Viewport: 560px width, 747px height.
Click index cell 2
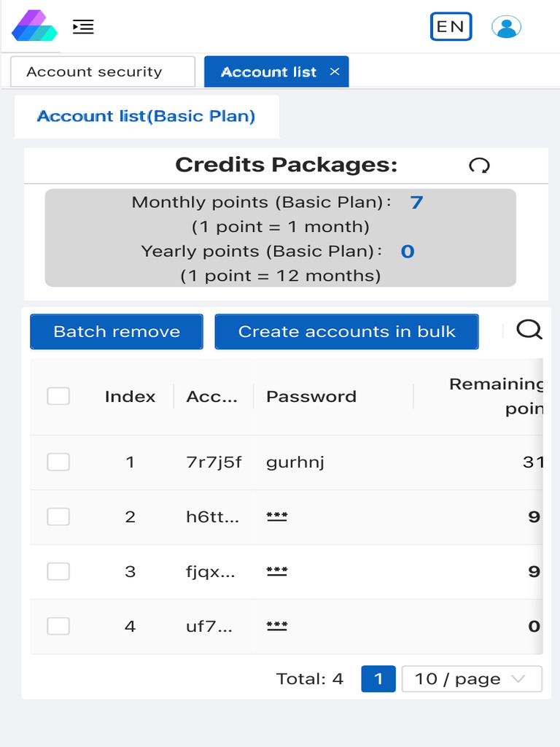[130, 517]
